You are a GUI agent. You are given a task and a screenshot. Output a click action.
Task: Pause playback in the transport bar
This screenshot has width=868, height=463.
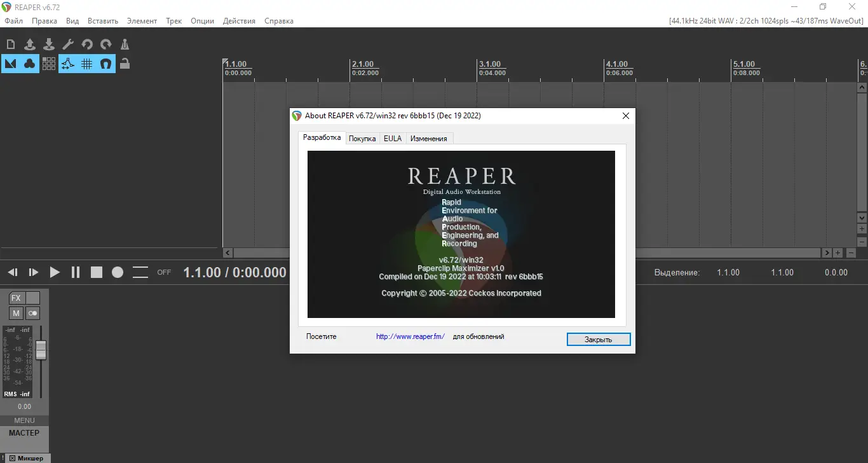coord(76,272)
